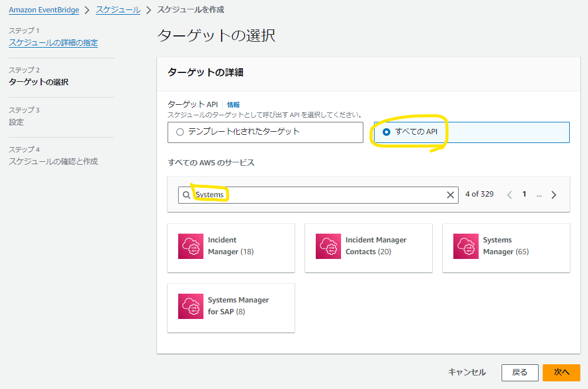The width and height of the screenshot is (588, 389).
Task: Go back to step 1 schedule details
Action: coord(54,43)
